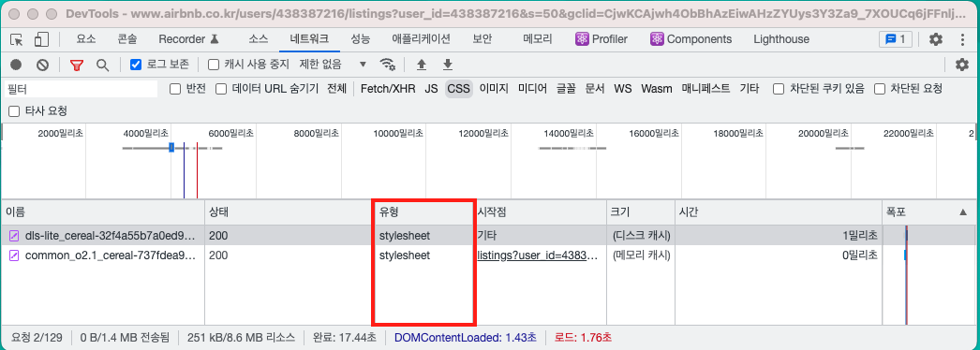Filter requests by Fetch/XHR

(x=388, y=89)
